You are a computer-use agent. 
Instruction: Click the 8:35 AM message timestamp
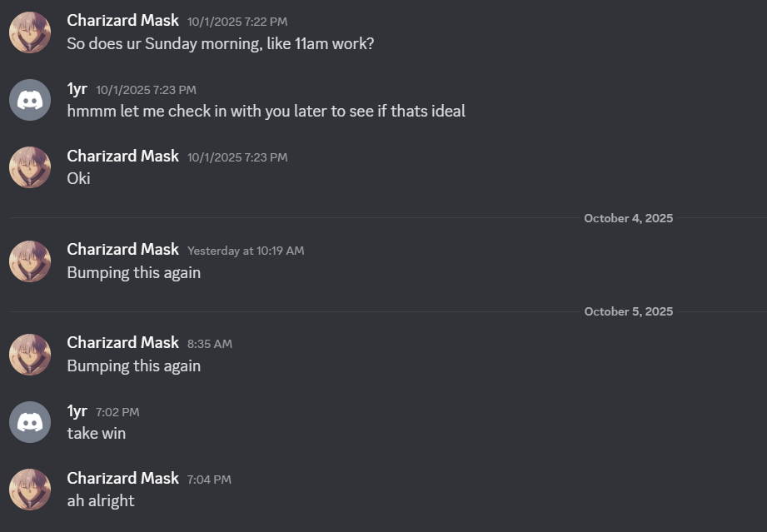(x=210, y=344)
